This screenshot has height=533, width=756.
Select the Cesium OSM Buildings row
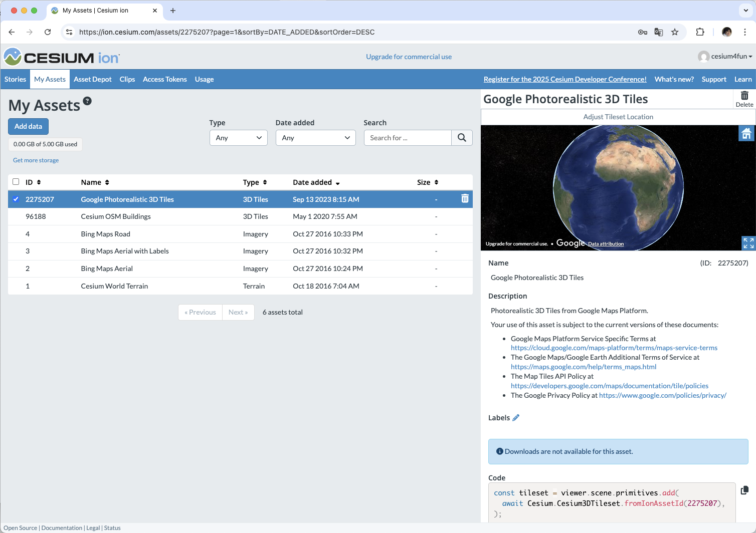pos(240,216)
